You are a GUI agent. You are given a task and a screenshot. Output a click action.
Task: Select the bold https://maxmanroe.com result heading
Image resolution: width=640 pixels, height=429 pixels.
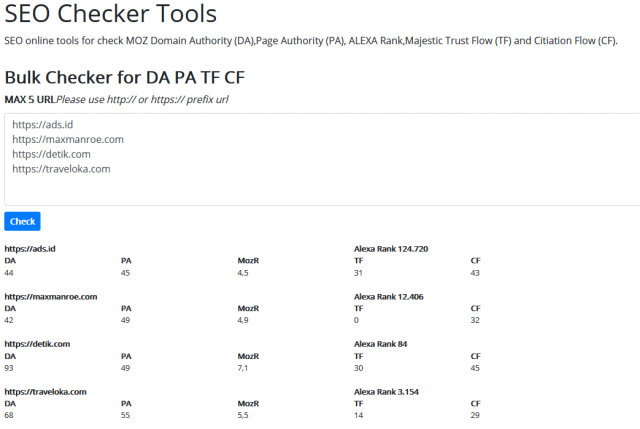point(51,296)
